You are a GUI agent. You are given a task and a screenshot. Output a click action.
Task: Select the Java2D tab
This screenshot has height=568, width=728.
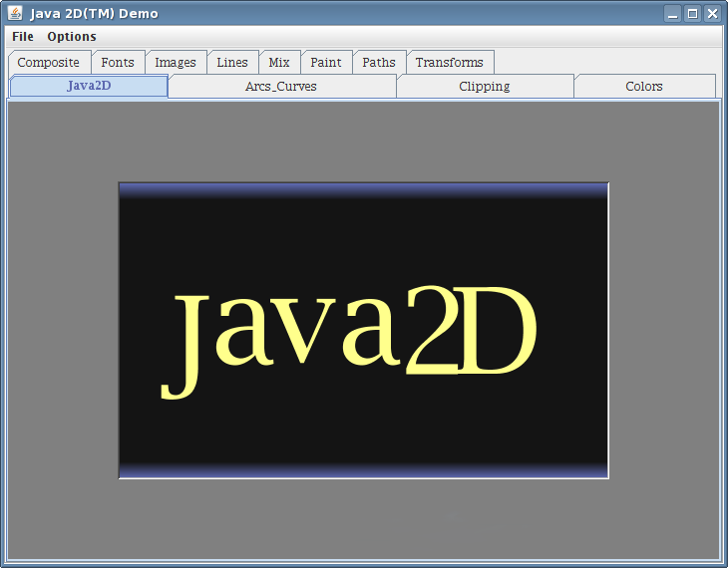click(89, 86)
